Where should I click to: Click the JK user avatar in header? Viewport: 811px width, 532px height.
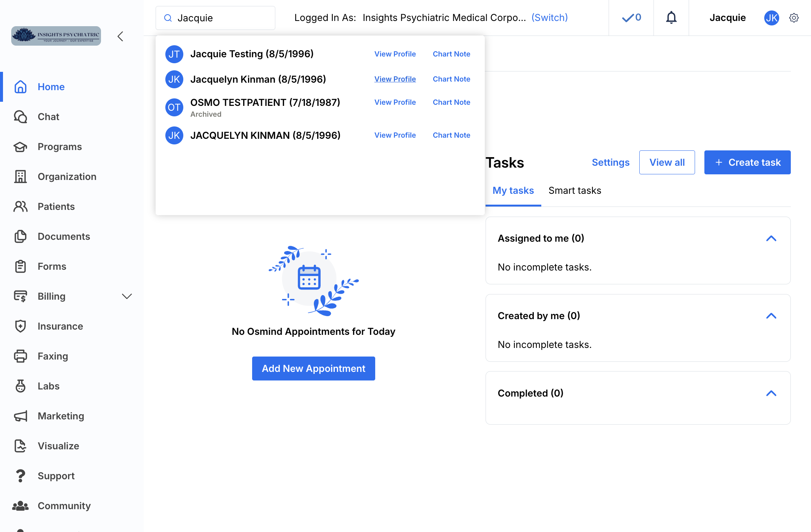pos(771,18)
